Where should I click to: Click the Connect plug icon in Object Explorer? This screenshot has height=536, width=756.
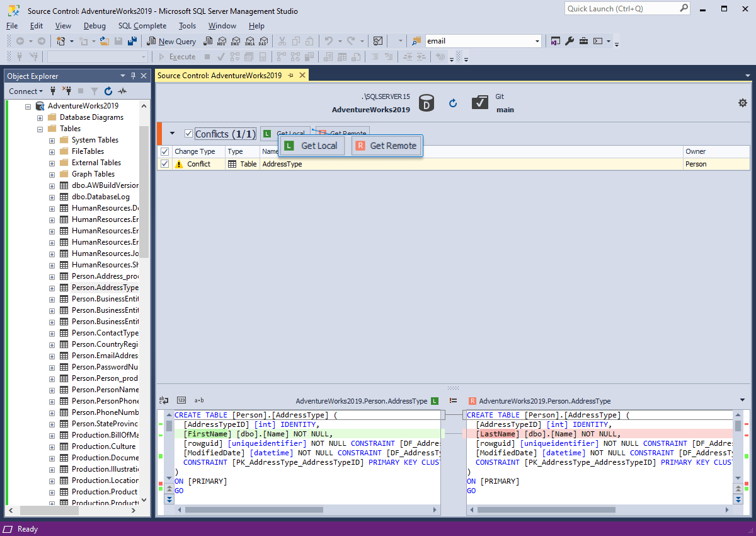pyautogui.click(x=53, y=91)
